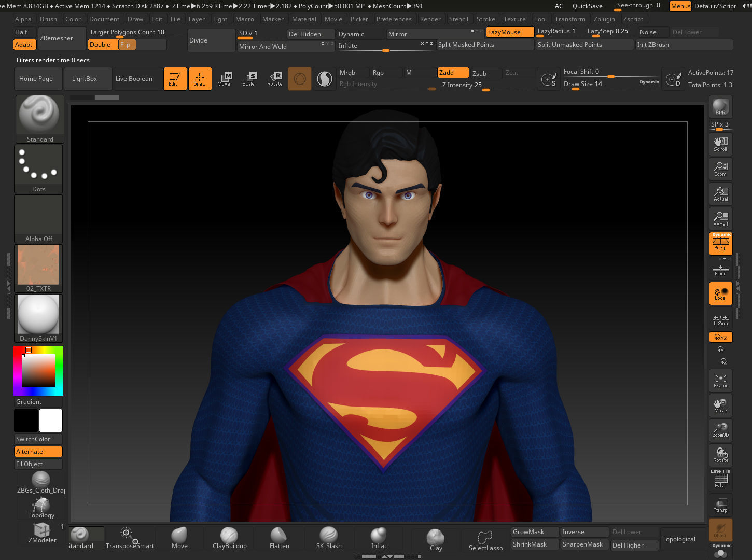Select the Rotate transform icon in top shelf
This screenshot has width=752, height=560.
[274, 79]
